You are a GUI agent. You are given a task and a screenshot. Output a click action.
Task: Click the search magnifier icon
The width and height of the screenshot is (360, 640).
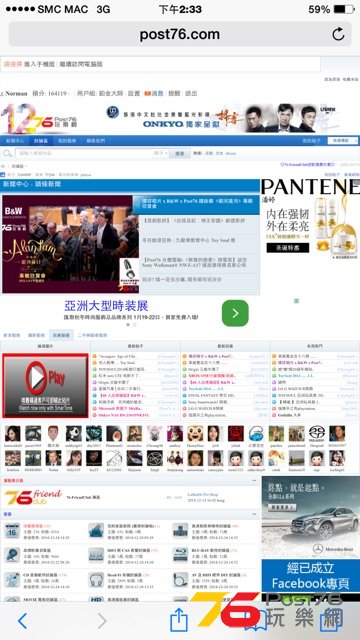(x=7, y=153)
